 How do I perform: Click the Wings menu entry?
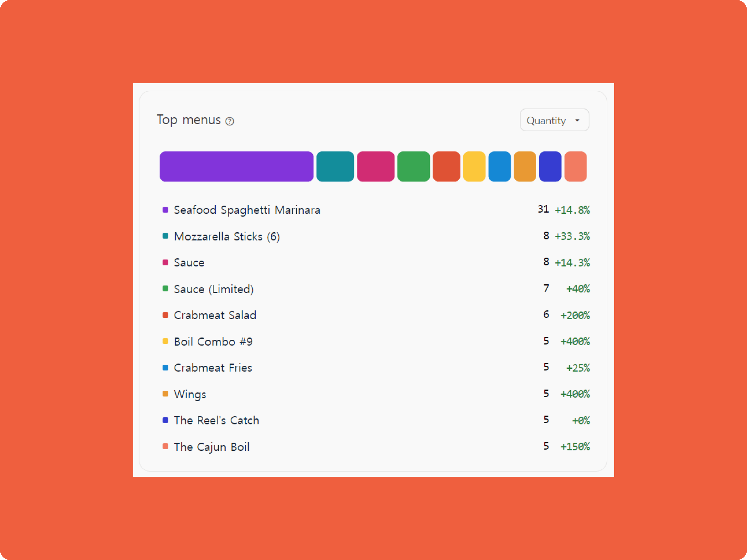click(x=190, y=394)
